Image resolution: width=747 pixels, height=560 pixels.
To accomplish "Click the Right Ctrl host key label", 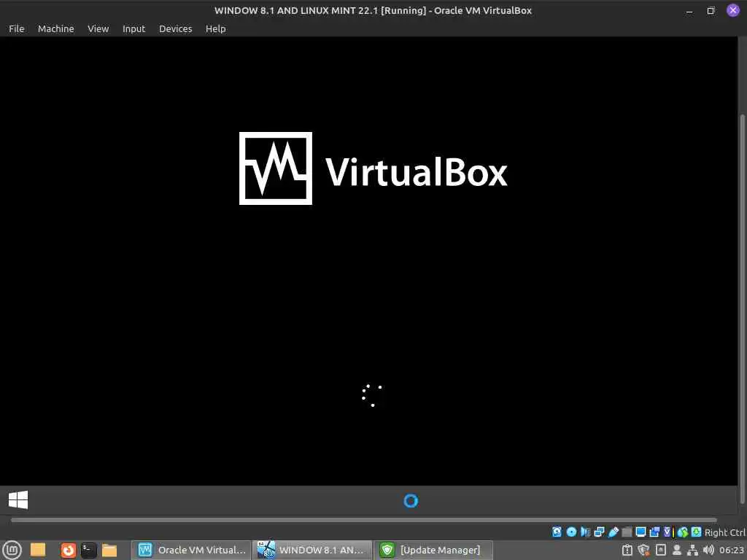I will 725,532.
